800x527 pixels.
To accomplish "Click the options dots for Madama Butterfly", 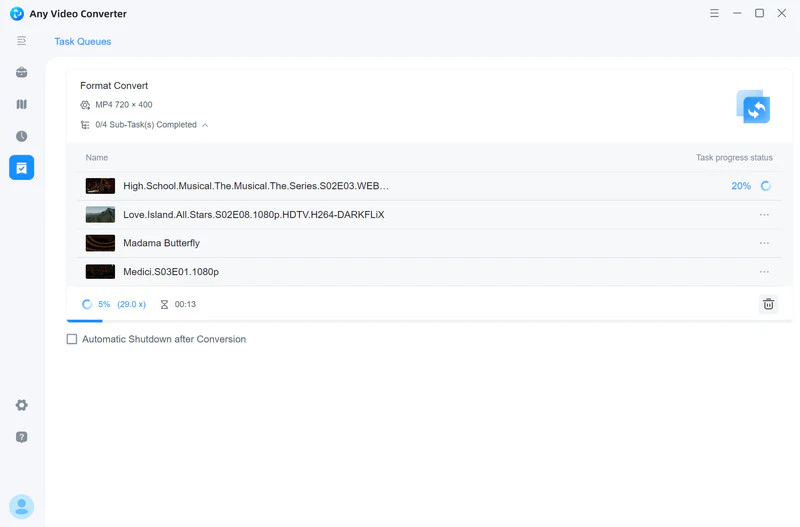I will click(764, 243).
